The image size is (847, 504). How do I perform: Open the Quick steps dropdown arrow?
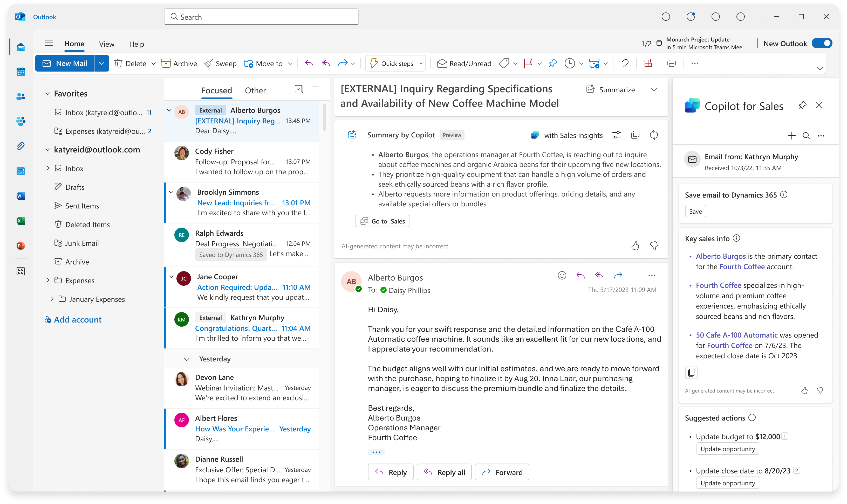(421, 64)
